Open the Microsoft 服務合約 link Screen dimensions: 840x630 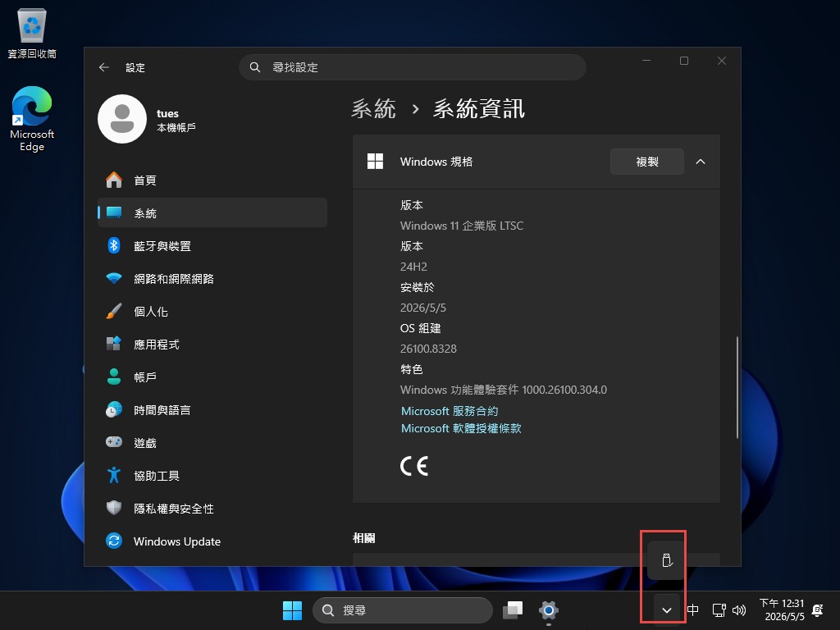pyautogui.click(x=450, y=411)
